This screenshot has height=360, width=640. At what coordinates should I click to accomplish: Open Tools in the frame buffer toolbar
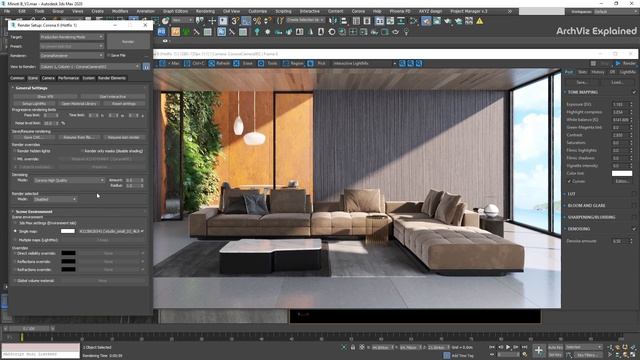(267, 63)
